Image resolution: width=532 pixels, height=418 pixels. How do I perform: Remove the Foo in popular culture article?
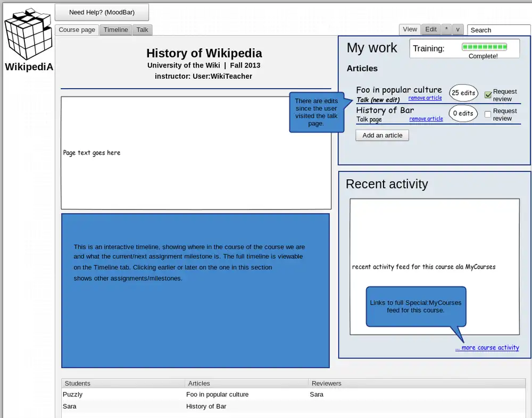click(425, 98)
